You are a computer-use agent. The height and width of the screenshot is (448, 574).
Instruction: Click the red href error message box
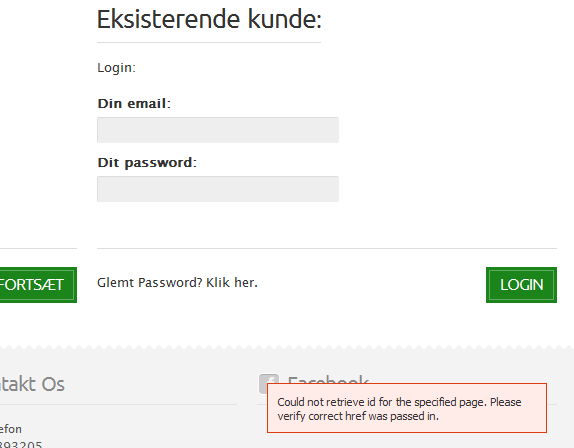pos(407,408)
